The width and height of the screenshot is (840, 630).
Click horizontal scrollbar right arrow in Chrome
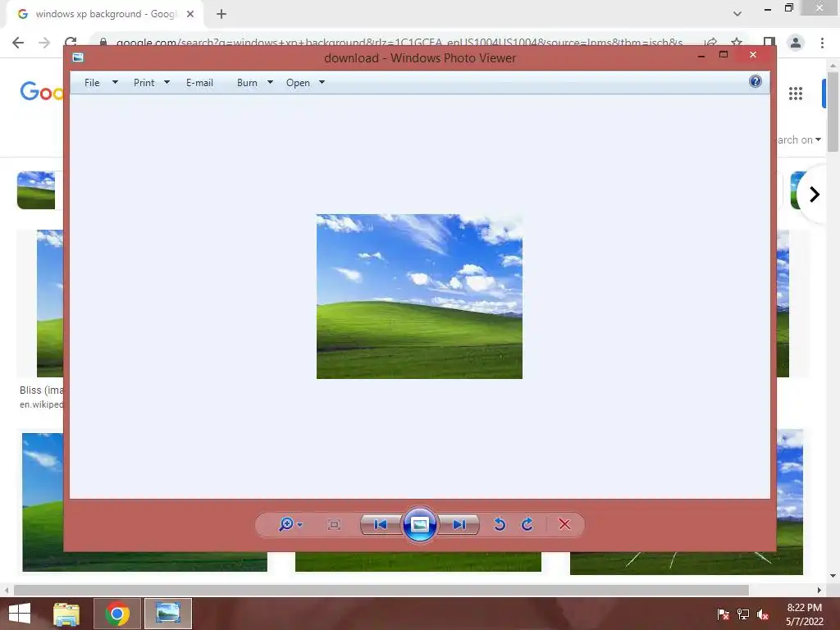coord(819,590)
